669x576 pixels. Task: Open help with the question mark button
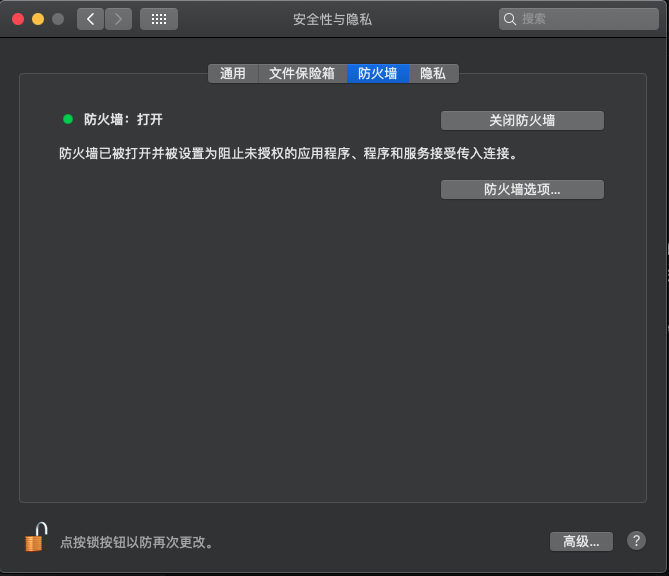tap(636, 541)
